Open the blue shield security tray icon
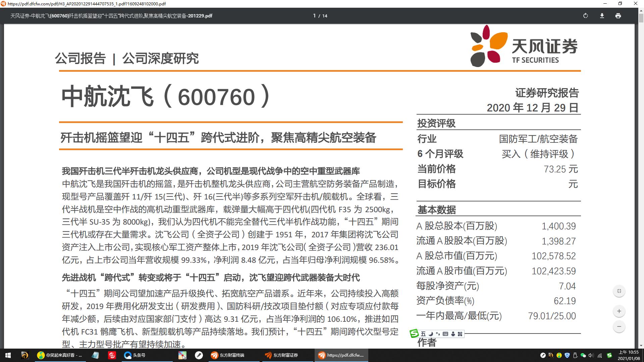 pos(567,355)
